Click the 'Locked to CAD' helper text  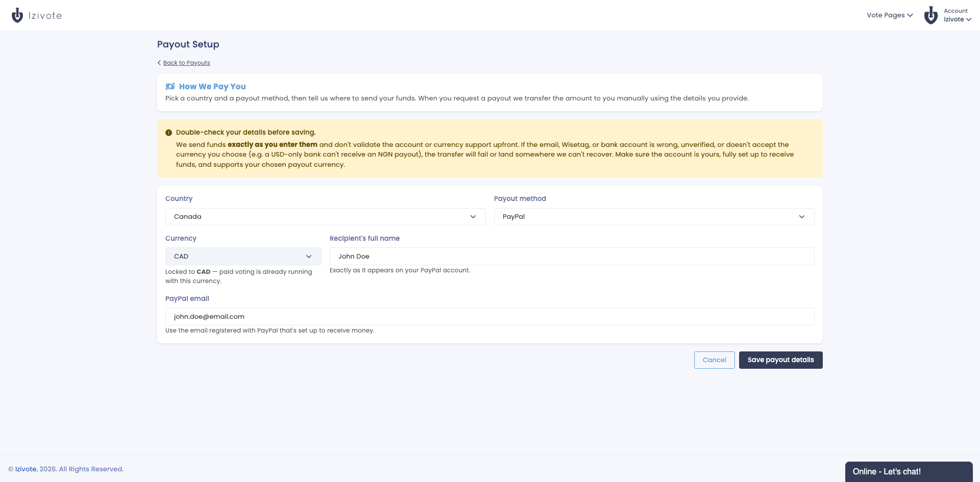pos(238,276)
